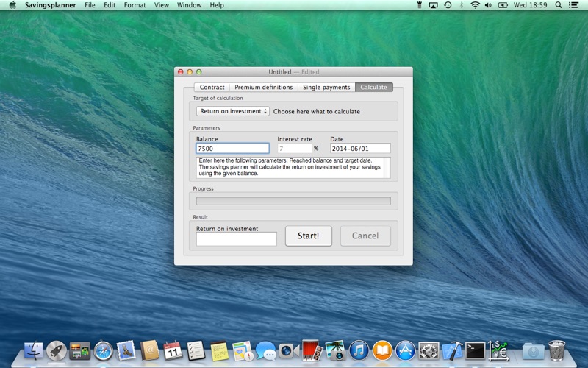Click the Untitled window title
Viewport: 588px width, 368px height.
point(280,71)
